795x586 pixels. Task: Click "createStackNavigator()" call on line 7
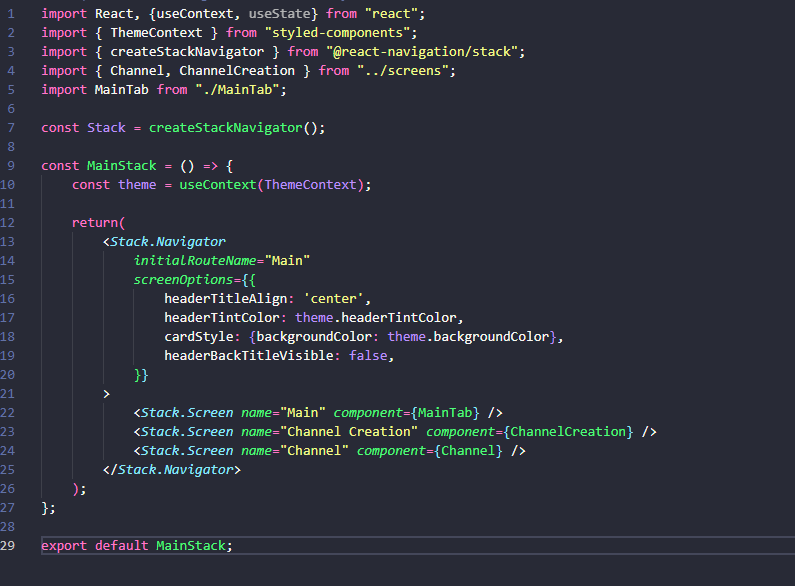(x=233, y=128)
